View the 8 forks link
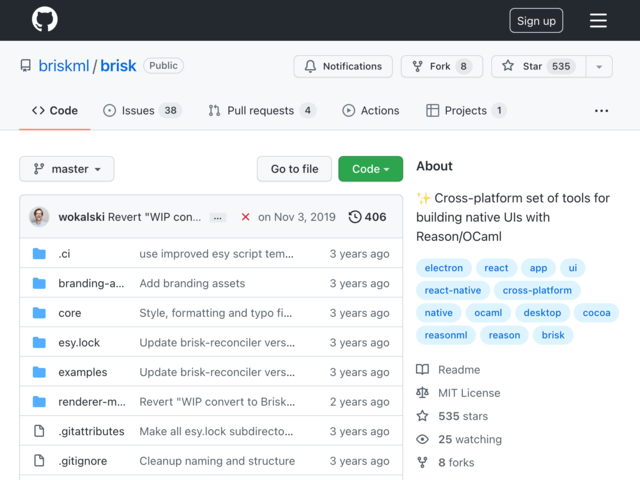Screen dimensions: 640x480 pyautogui.click(x=456, y=462)
